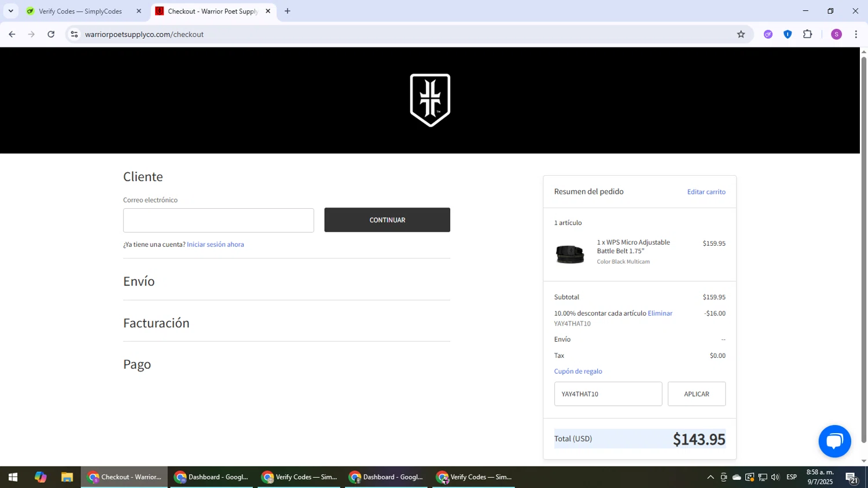
Task: Select the Checkout - Warrior Poet Supply tab
Action: (214, 11)
